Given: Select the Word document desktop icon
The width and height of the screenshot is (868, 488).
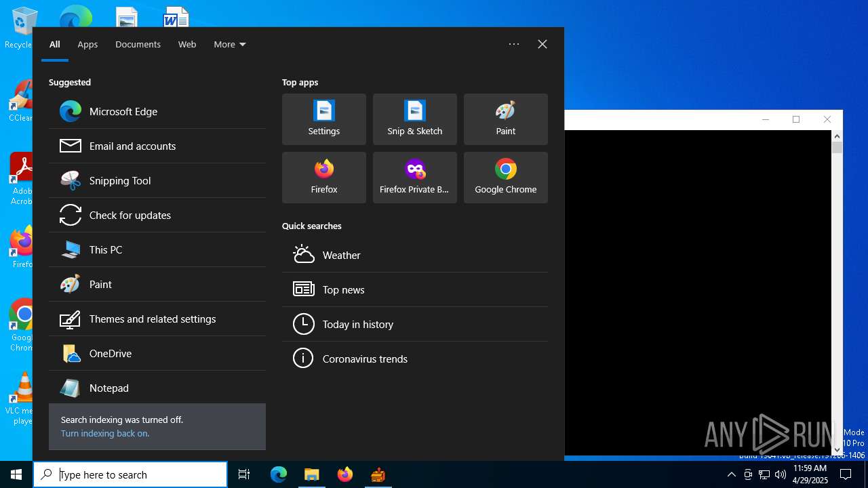Looking at the screenshot, I should (x=176, y=16).
